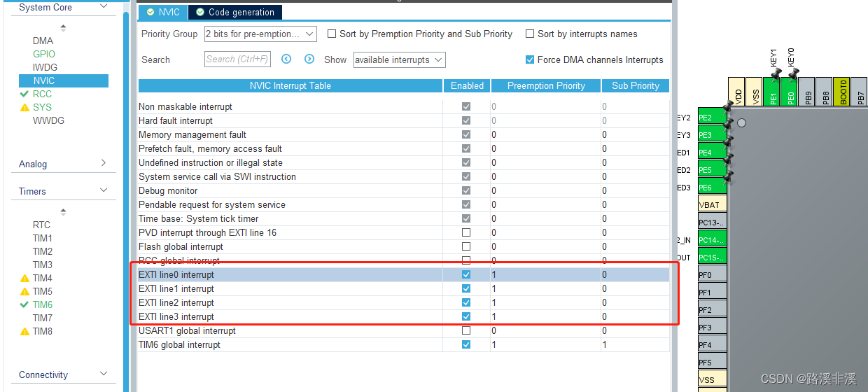Click the yellow warning icon beside SYS

[x=24, y=107]
